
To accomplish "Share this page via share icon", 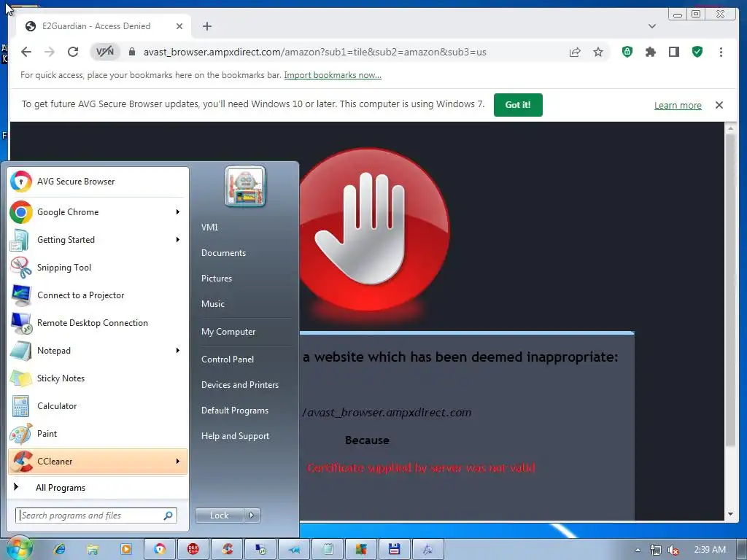I will 575,52.
